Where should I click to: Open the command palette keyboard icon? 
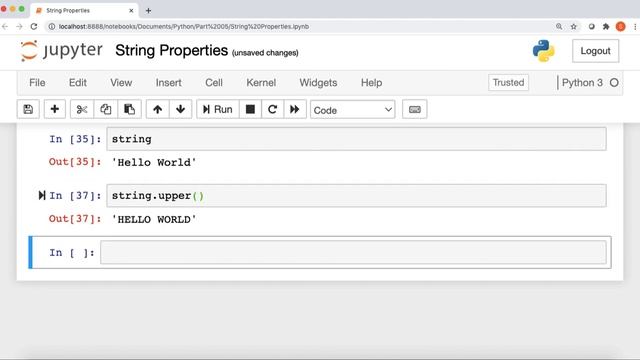coord(415,109)
